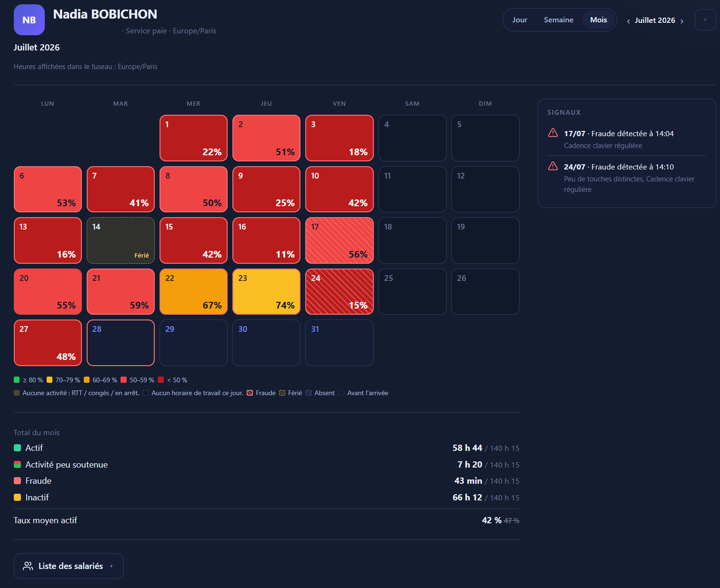Click the small square button beside month navigator
The height and width of the screenshot is (588, 720).
point(705,20)
